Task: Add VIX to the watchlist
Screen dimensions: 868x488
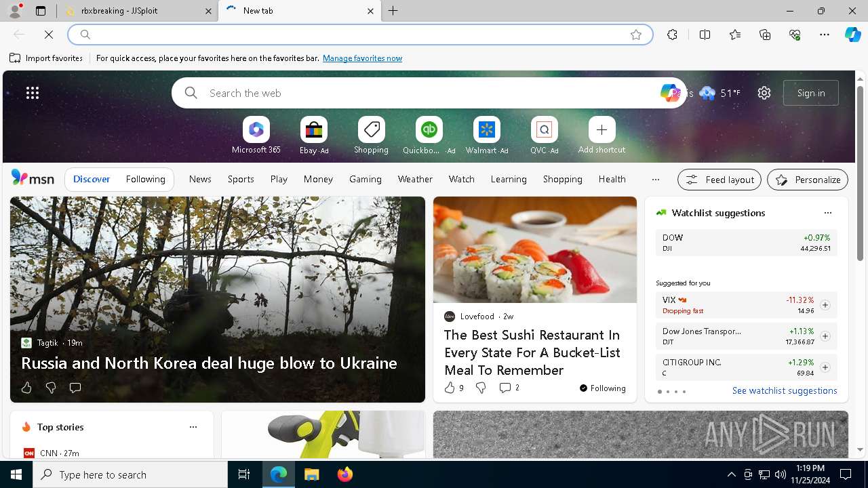Action: point(825,305)
